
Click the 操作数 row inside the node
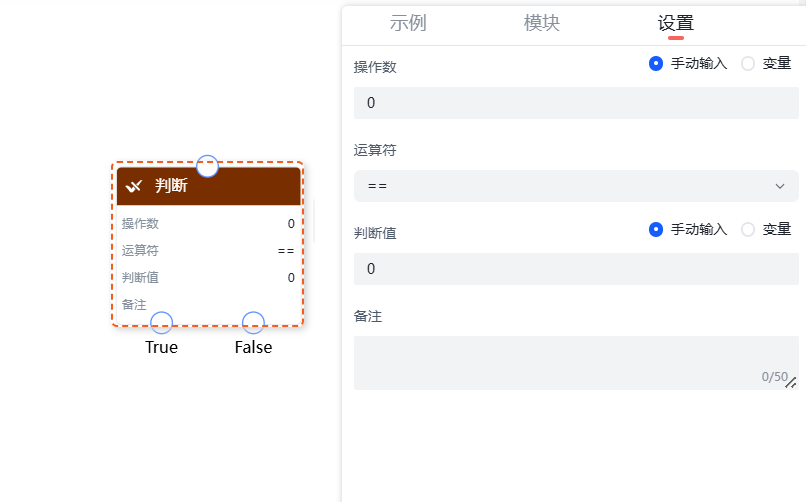coord(208,224)
